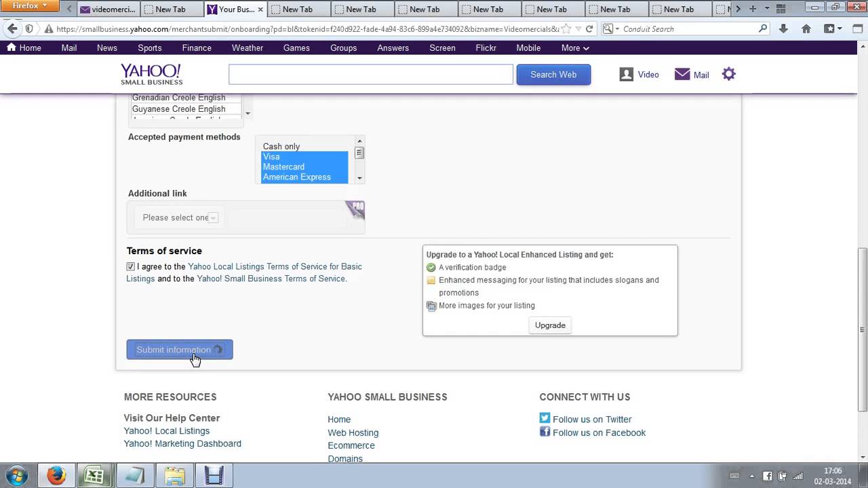The width and height of the screenshot is (868, 488).
Task: Open the Firefox menu button
Action: coord(30,6)
